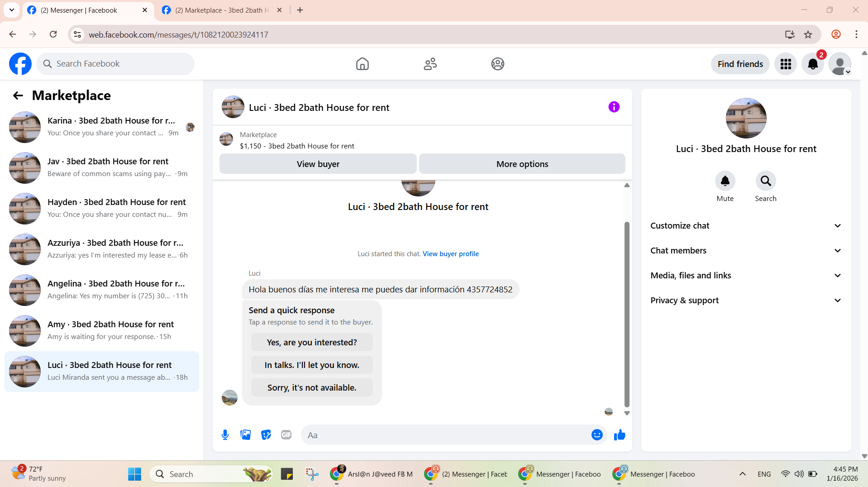Send quick reply 'Sorry, it's not available.'
The width and height of the screenshot is (868, 487).
click(312, 387)
